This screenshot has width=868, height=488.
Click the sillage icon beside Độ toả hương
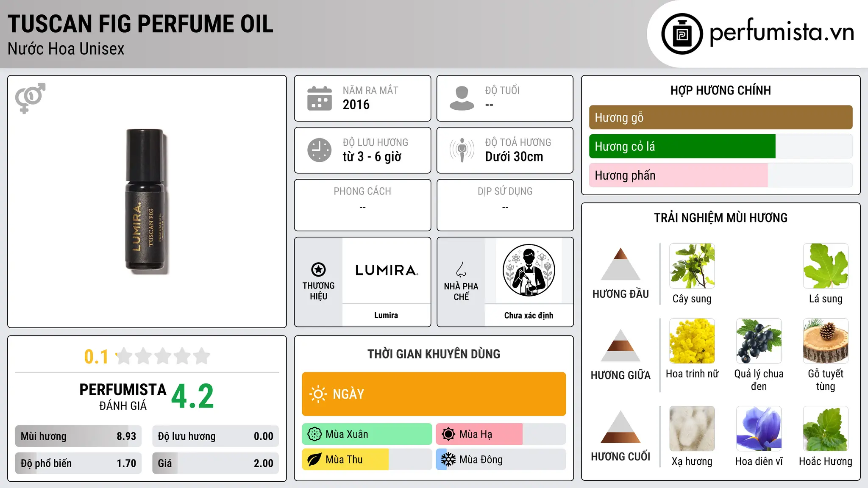pos(462,150)
